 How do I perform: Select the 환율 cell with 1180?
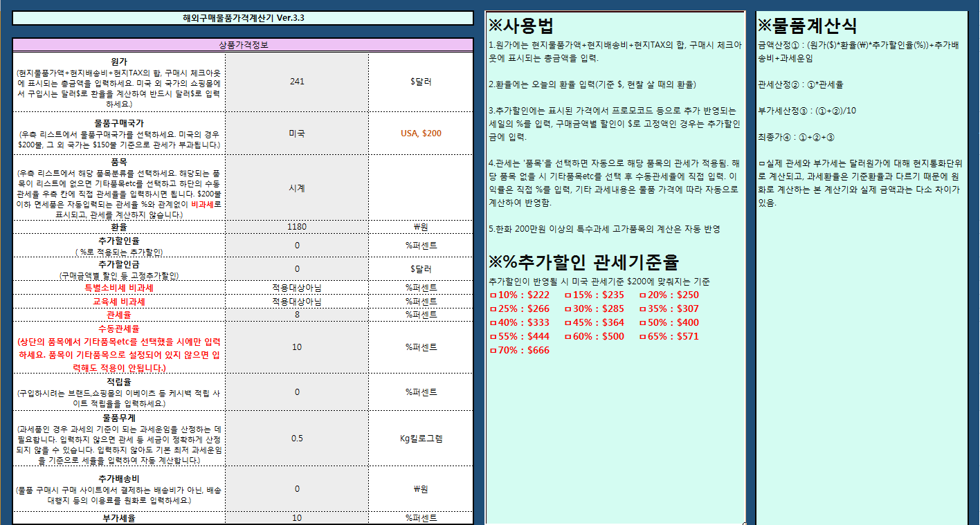296,226
